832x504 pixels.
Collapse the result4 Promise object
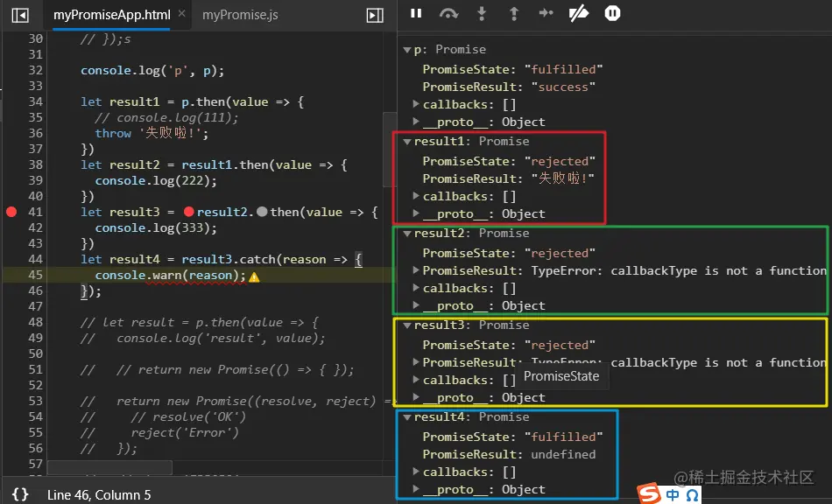[407, 417]
